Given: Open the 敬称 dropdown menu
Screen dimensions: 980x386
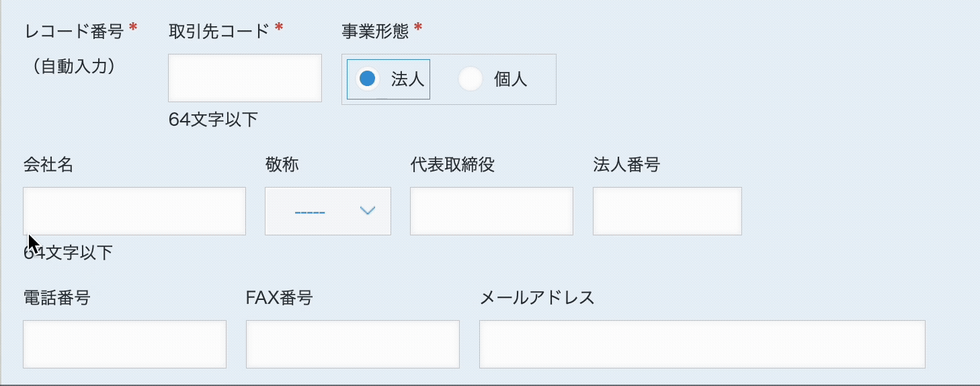Looking at the screenshot, I should click(x=328, y=211).
